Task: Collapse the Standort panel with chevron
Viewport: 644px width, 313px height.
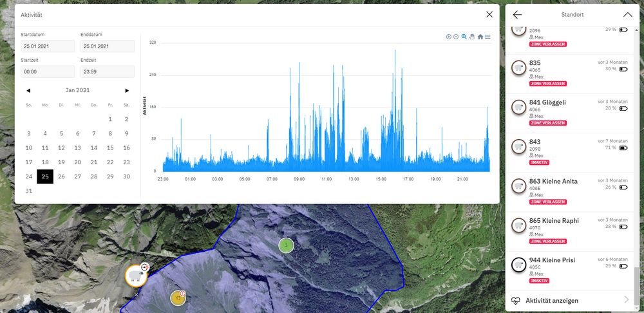Action: [x=628, y=14]
